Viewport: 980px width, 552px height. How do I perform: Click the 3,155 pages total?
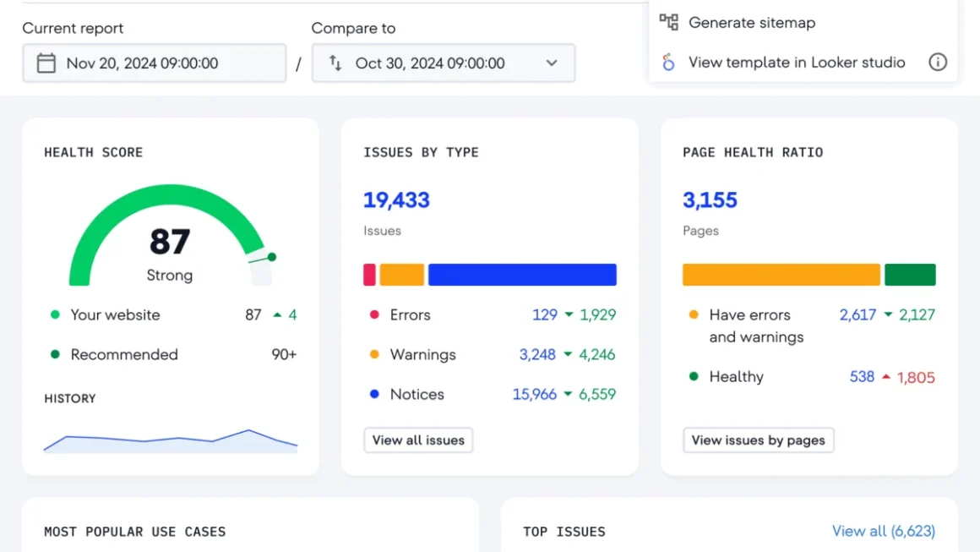710,200
